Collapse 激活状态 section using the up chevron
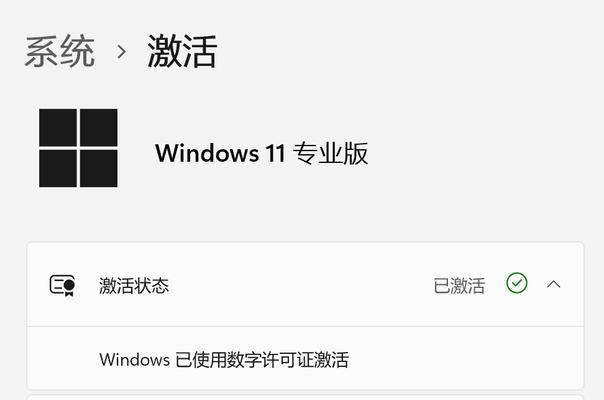The width and height of the screenshot is (604, 400). pos(554,284)
